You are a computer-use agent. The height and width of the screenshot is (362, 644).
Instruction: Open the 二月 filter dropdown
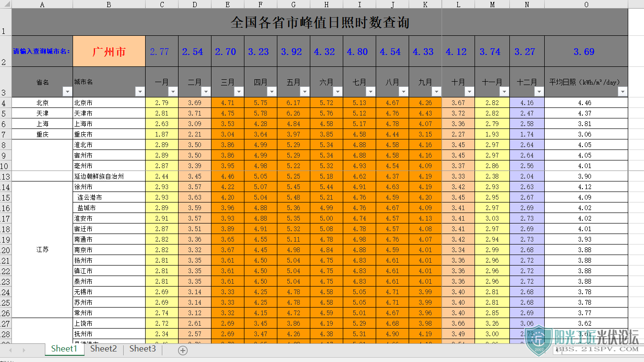point(206,92)
